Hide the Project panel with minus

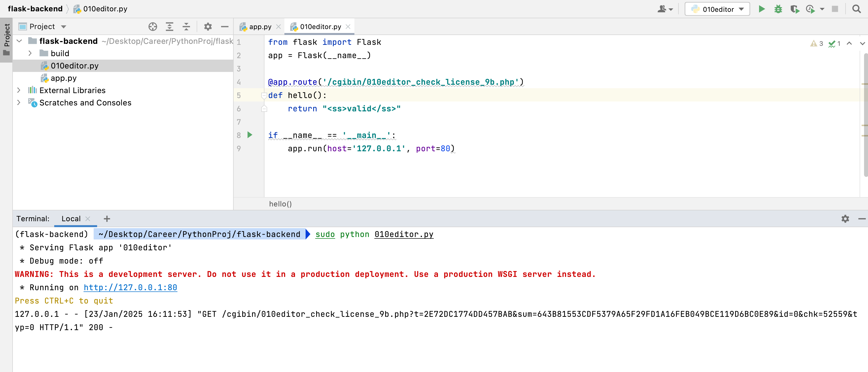(225, 27)
